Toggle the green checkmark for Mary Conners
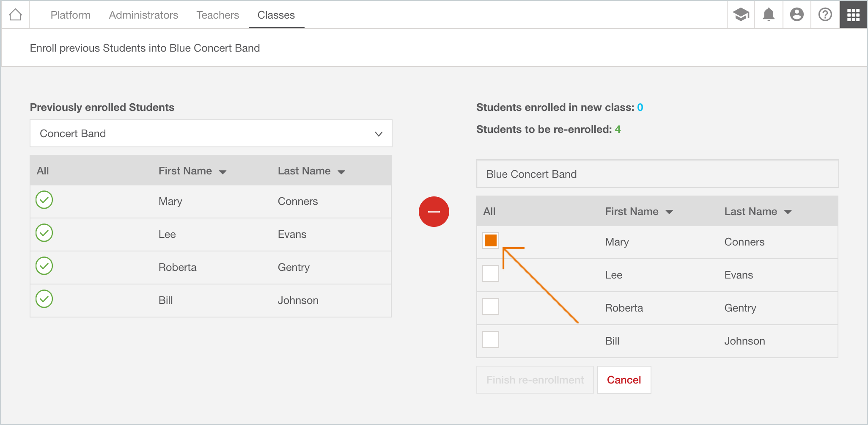The width and height of the screenshot is (868, 425). point(44,200)
